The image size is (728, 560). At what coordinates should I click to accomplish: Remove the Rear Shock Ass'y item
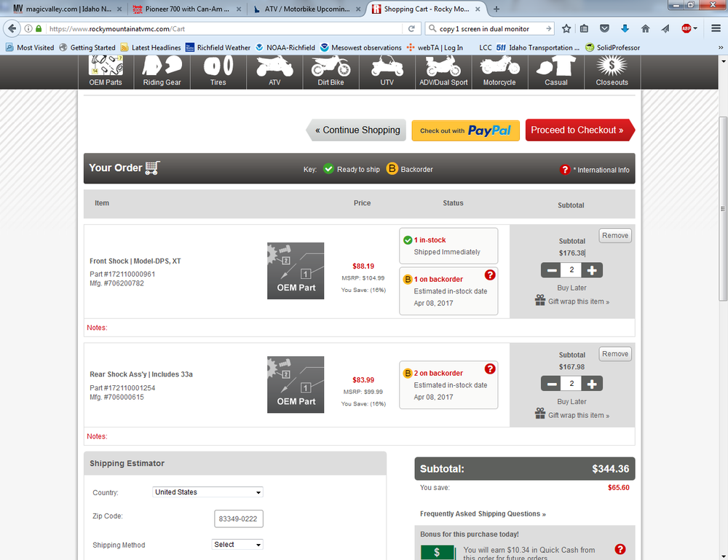pos(615,354)
